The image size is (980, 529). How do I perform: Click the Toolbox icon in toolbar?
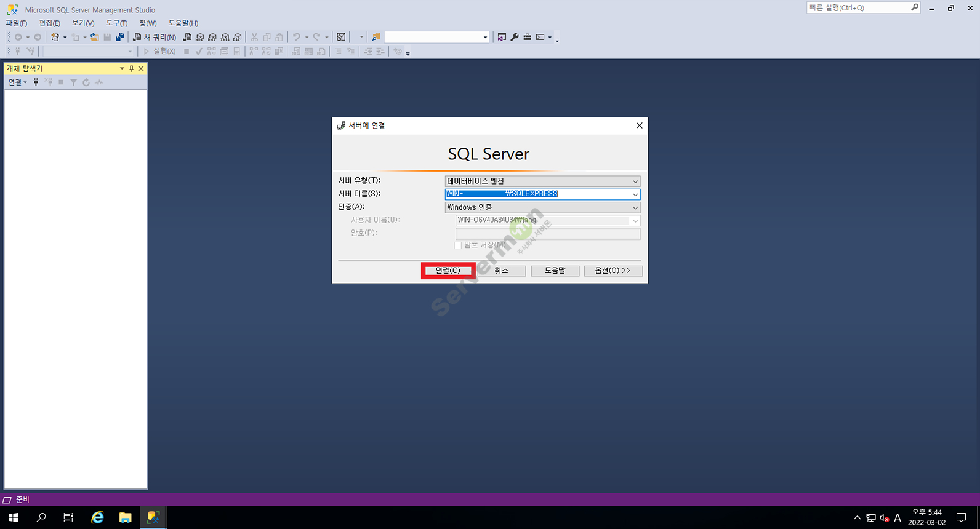528,37
